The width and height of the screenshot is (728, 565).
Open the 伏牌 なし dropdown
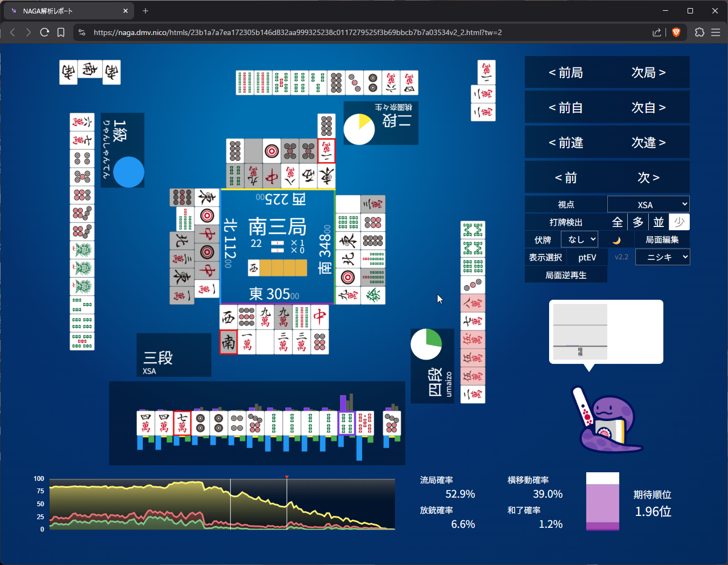pos(580,239)
